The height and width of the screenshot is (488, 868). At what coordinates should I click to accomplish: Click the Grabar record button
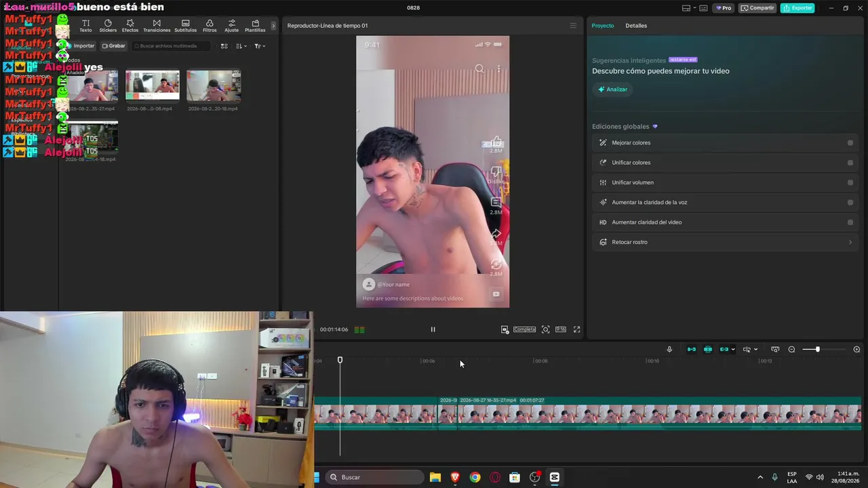tap(114, 46)
